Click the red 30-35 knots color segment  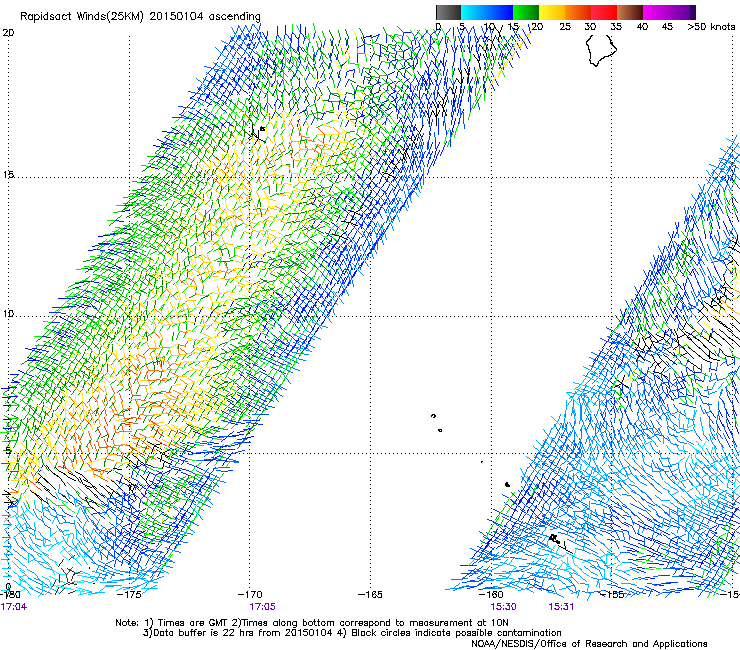pos(604,12)
